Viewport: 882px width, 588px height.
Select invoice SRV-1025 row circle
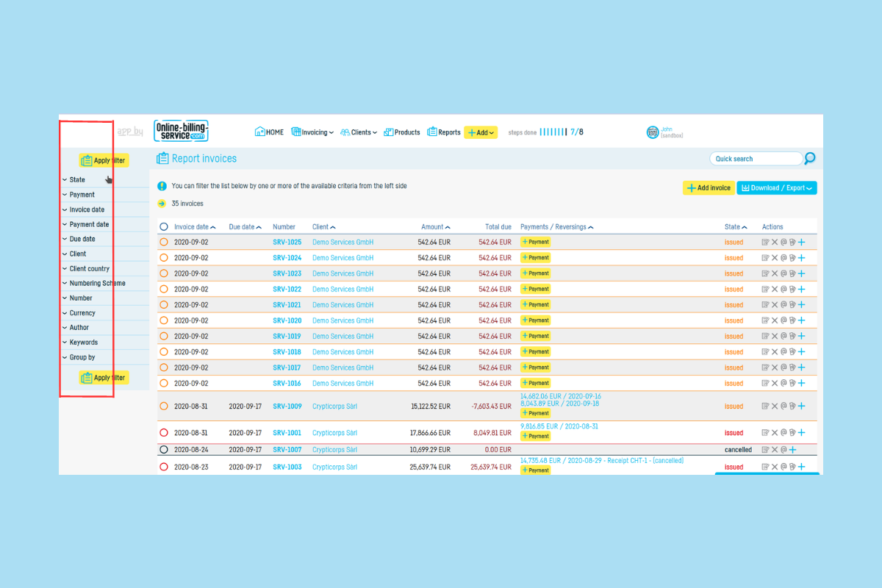tap(164, 242)
